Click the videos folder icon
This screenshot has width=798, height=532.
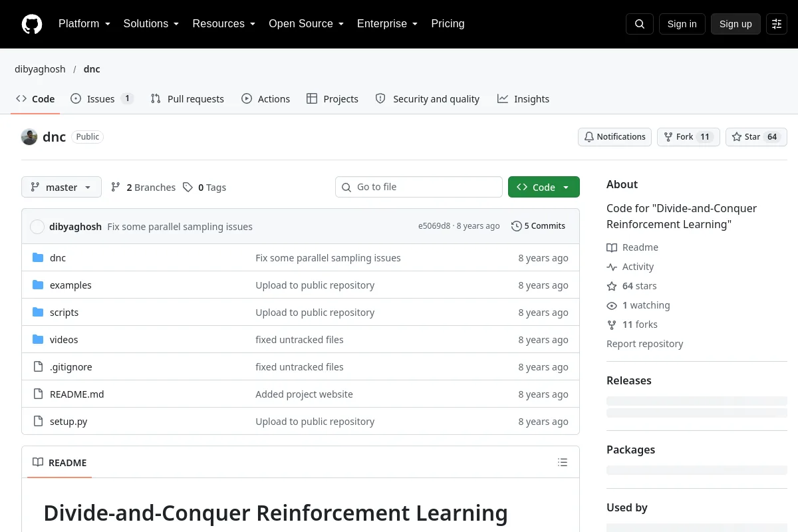coord(38,339)
